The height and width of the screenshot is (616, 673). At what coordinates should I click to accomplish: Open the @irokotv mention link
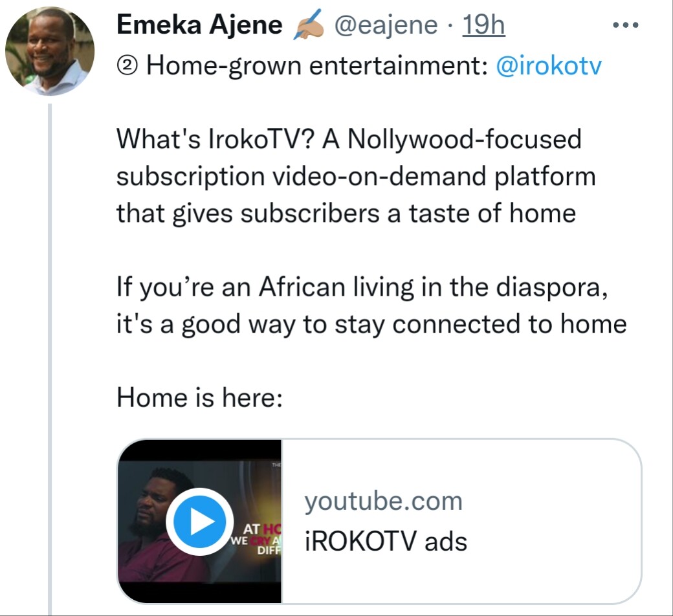pyautogui.click(x=548, y=66)
